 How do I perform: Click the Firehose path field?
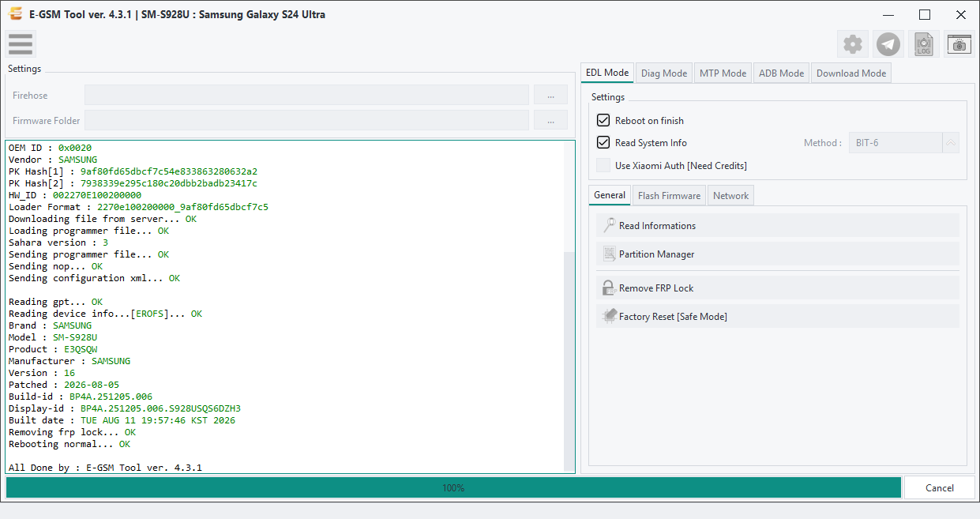306,95
